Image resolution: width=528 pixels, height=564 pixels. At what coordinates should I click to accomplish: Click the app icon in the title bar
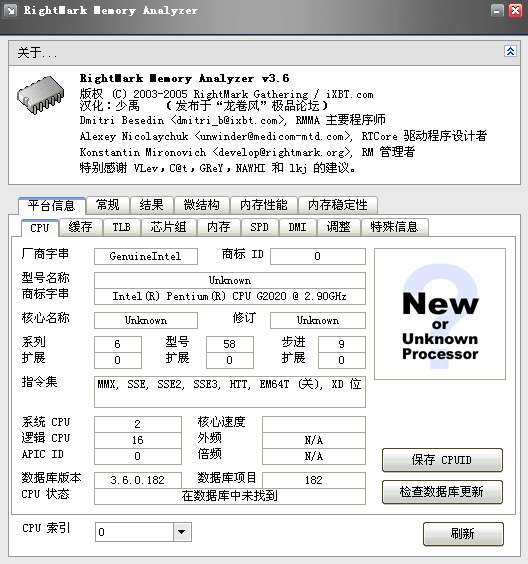[10, 10]
